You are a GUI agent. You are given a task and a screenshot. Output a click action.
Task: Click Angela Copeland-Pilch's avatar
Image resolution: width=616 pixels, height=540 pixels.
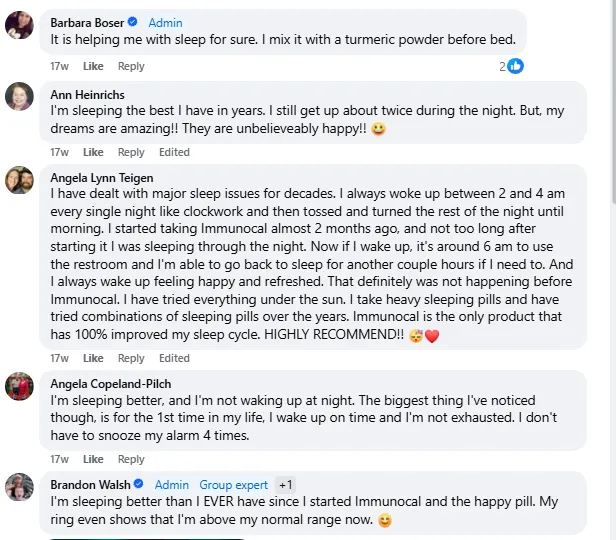[x=20, y=386]
